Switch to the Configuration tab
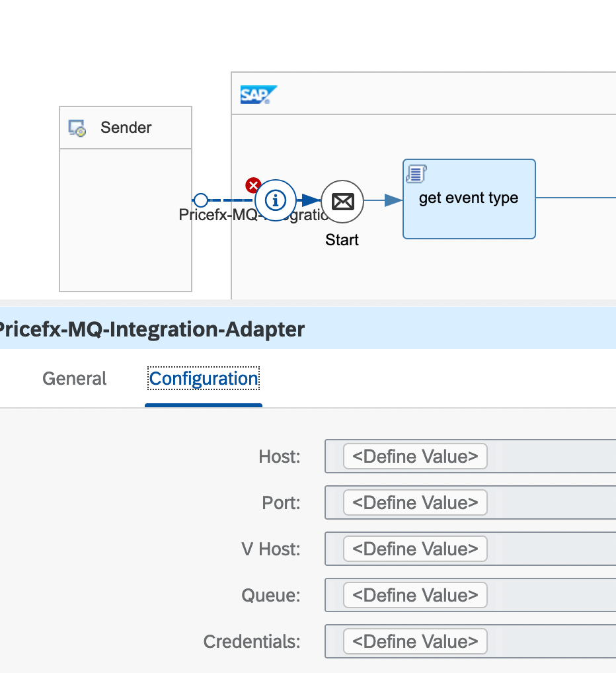 click(x=203, y=378)
